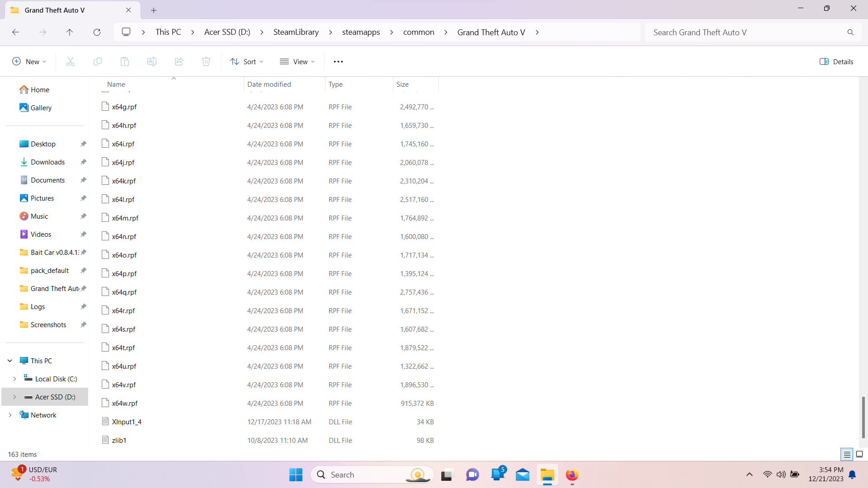868x488 pixels.
Task: Refresh the current folder view
Action: (97, 32)
